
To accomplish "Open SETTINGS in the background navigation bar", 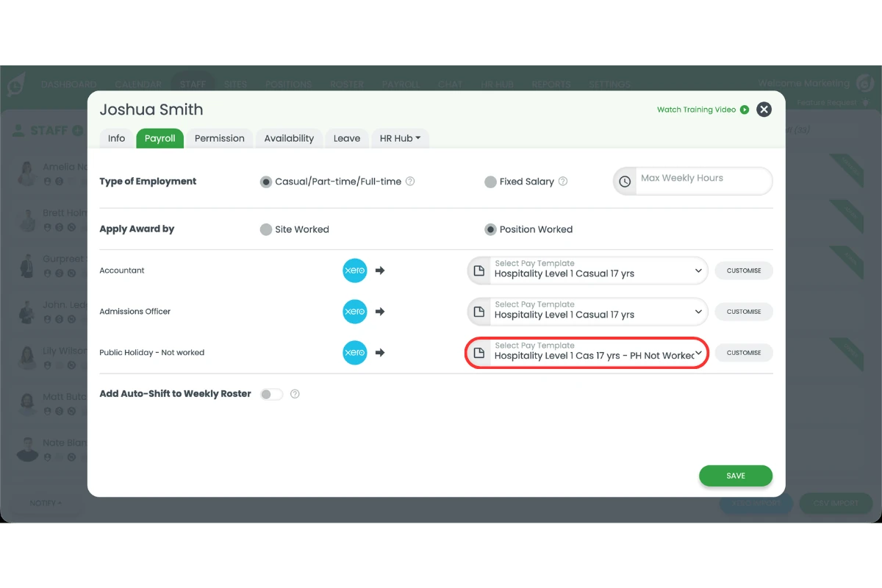I will tap(609, 85).
